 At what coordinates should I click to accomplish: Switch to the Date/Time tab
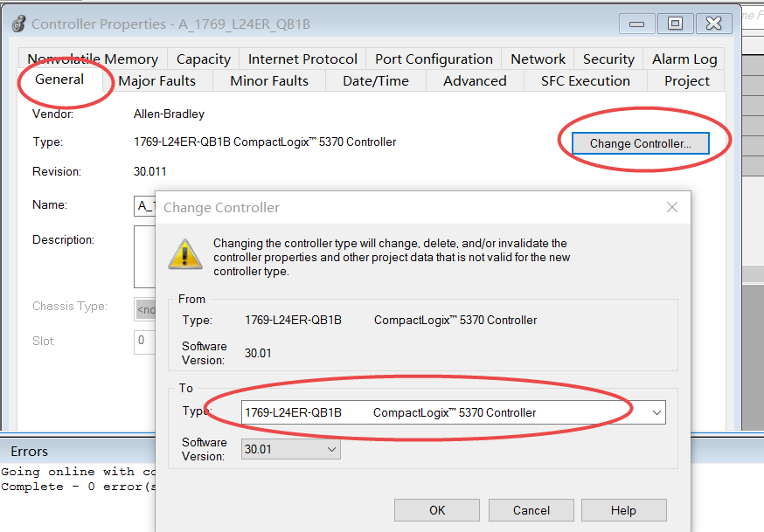(376, 80)
